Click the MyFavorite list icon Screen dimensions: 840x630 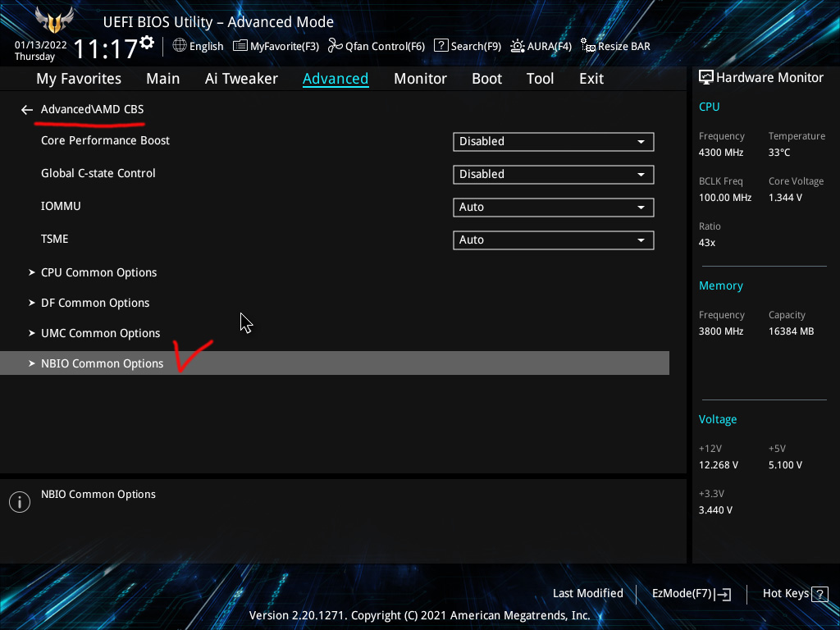240,46
